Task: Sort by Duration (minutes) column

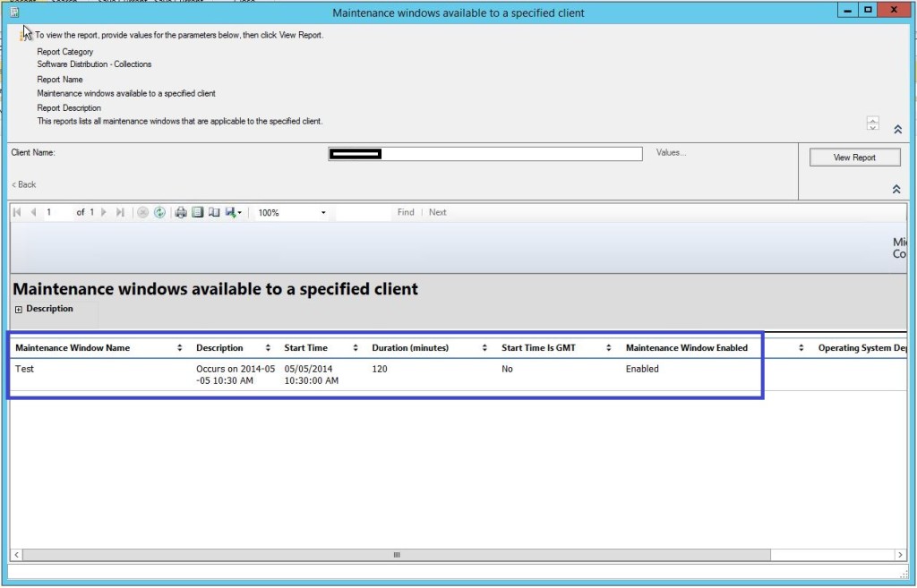Action: (x=484, y=348)
